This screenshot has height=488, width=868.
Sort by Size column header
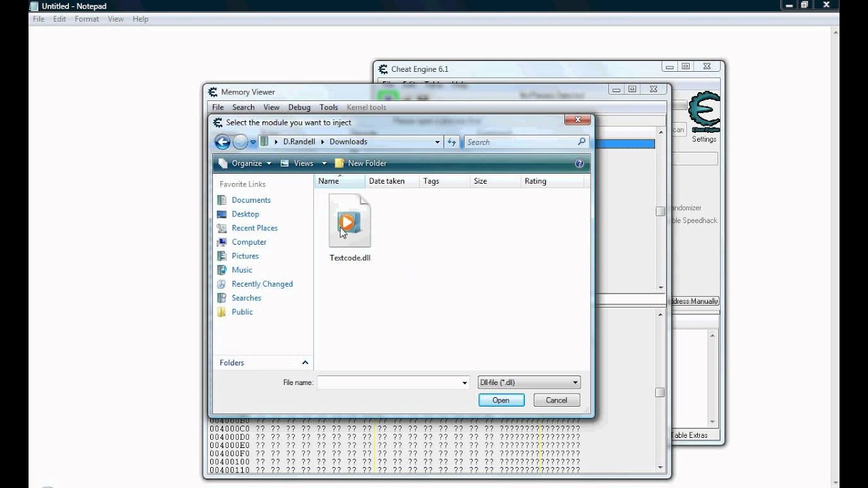(x=494, y=181)
